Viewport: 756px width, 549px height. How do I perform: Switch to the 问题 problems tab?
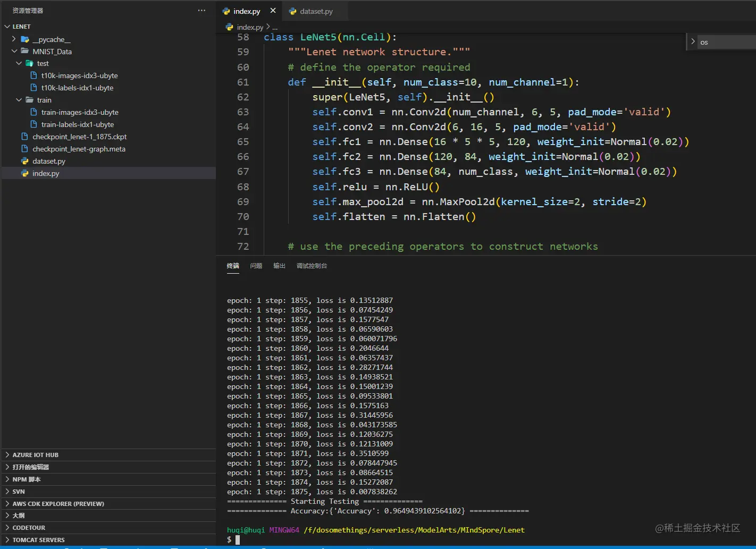point(256,266)
